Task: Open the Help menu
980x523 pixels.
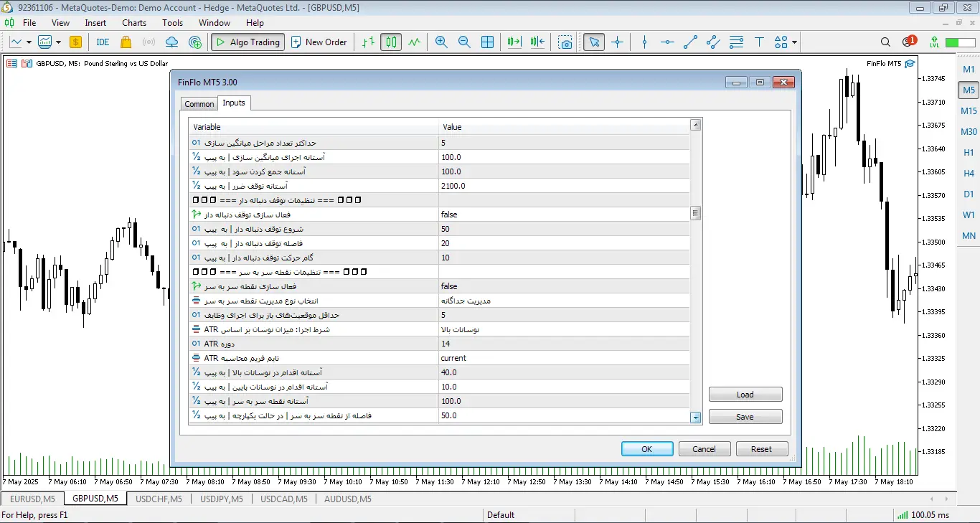Action: (255, 23)
